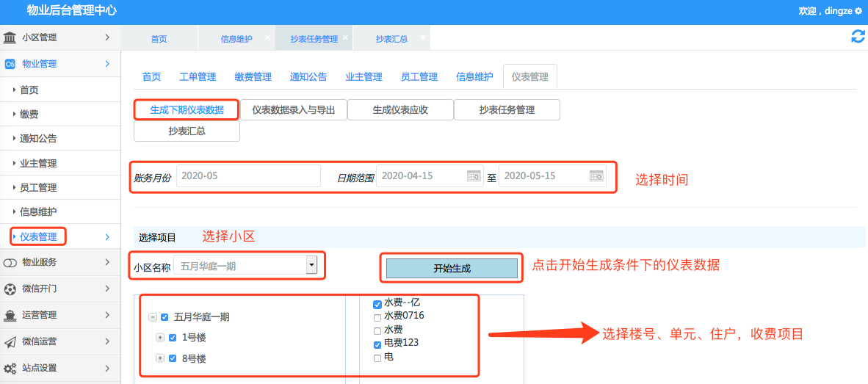Click the 物业服务 toggle-shaped icon

[x=10, y=262]
